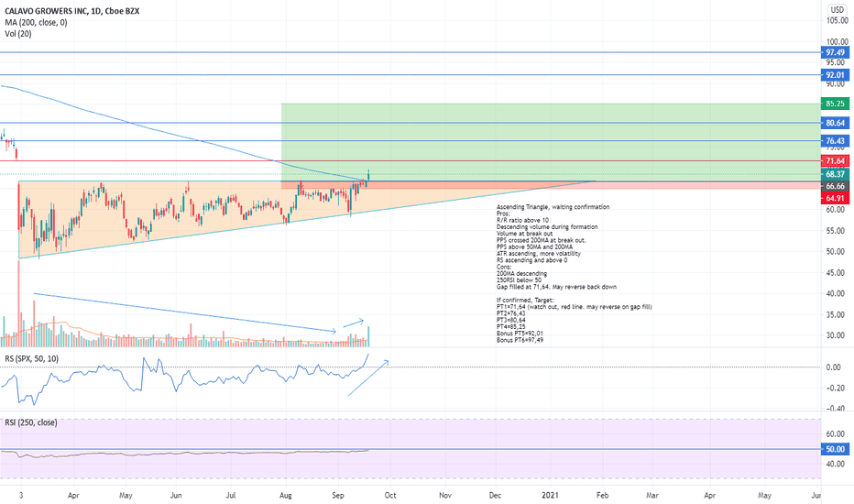
Task: Click the Jul label on time axis
Action: click(230, 495)
